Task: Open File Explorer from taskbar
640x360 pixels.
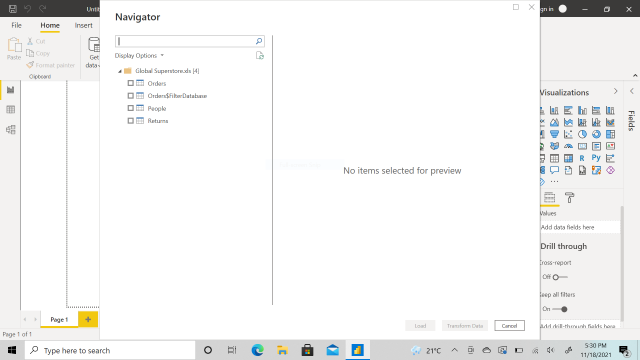Action: pos(282,350)
